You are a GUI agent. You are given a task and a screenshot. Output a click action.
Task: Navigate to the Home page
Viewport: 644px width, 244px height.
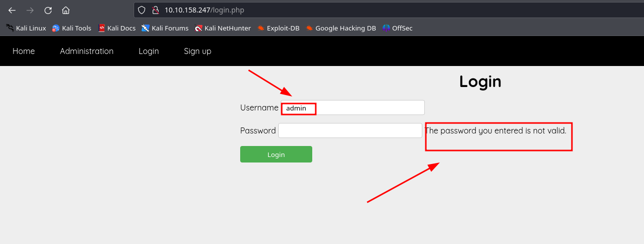pos(24,51)
